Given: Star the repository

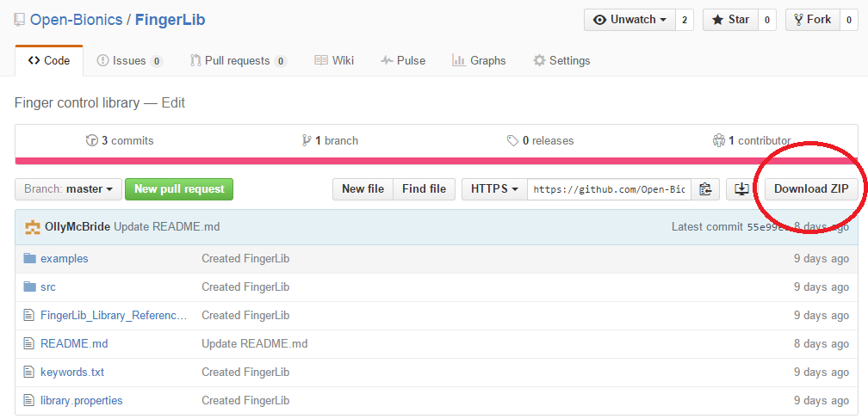Looking at the screenshot, I should (730, 20).
